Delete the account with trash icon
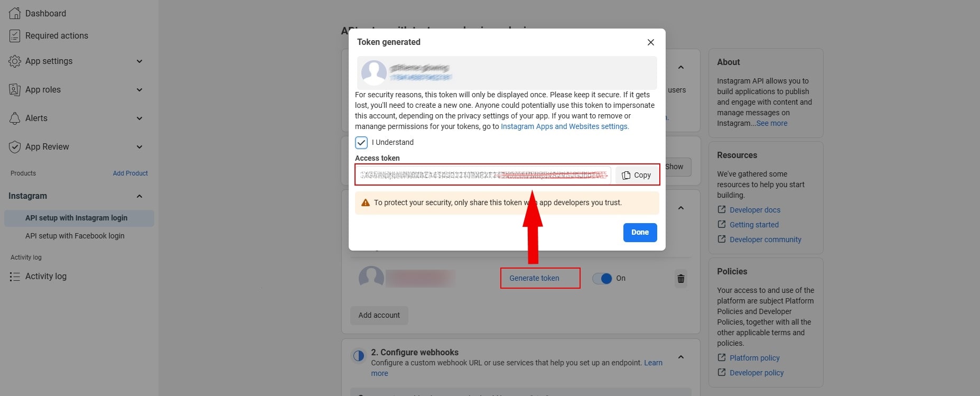 coord(681,279)
